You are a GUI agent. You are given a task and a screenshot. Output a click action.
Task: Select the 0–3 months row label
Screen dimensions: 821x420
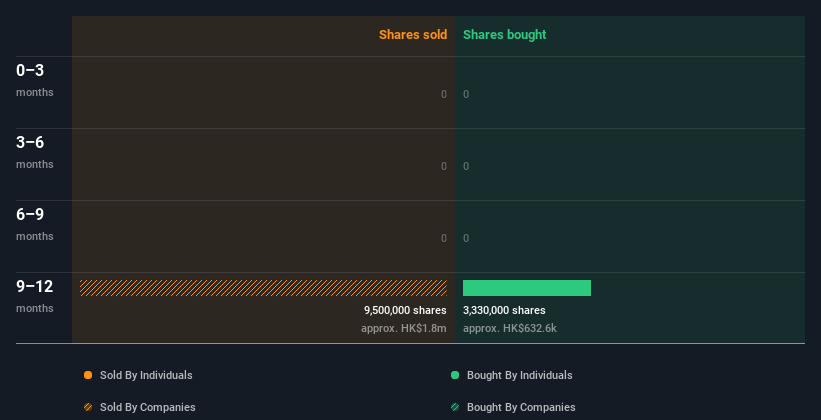35,80
